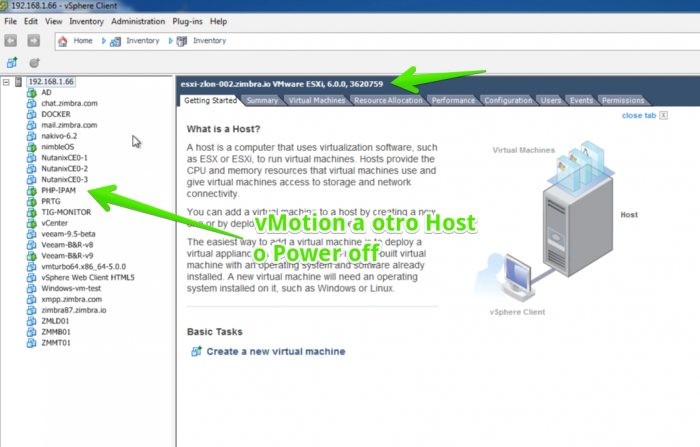Click the first Inventory breadcrumb icon
700x447 pixels.
point(115,42)
